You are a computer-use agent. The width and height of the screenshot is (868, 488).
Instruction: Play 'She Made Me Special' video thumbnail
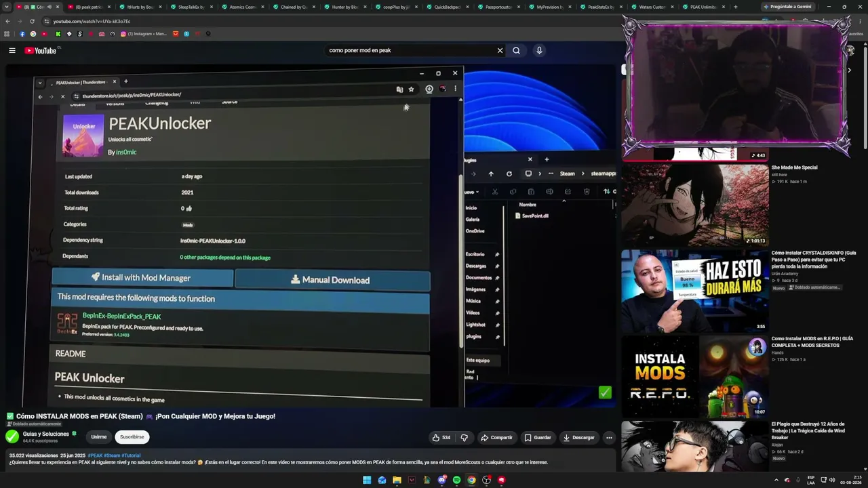coord(695,204)
